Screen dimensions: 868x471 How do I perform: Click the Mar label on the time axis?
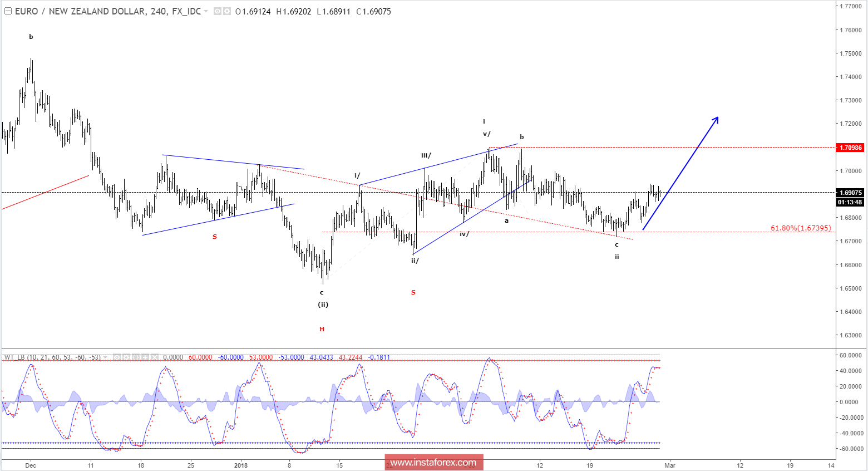click(669, 465)
